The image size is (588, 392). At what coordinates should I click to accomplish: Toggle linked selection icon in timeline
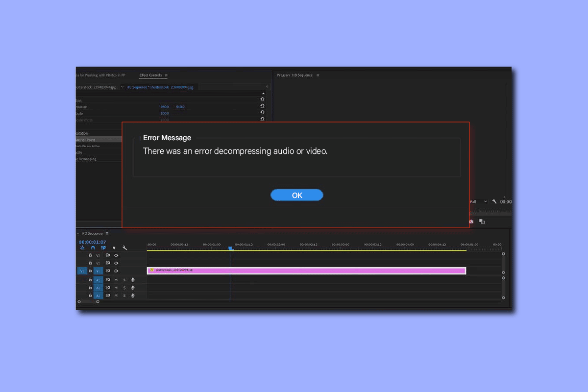pos(103,248)
